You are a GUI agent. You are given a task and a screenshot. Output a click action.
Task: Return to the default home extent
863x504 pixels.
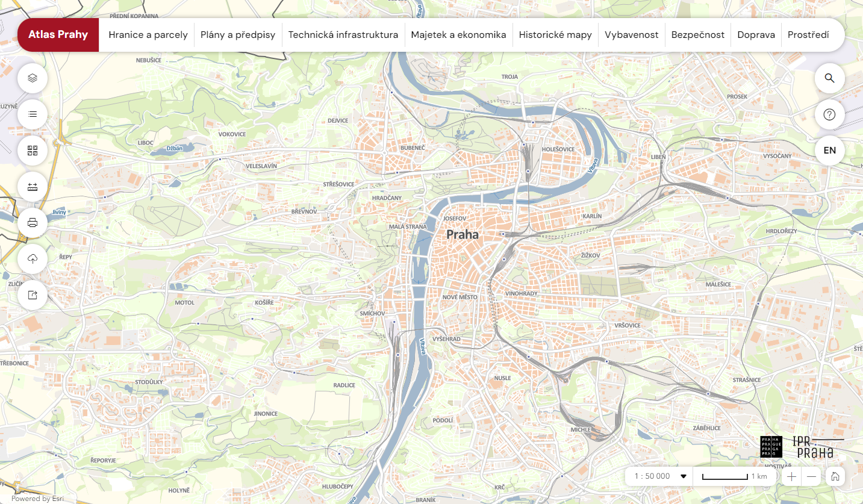(835, 476)
